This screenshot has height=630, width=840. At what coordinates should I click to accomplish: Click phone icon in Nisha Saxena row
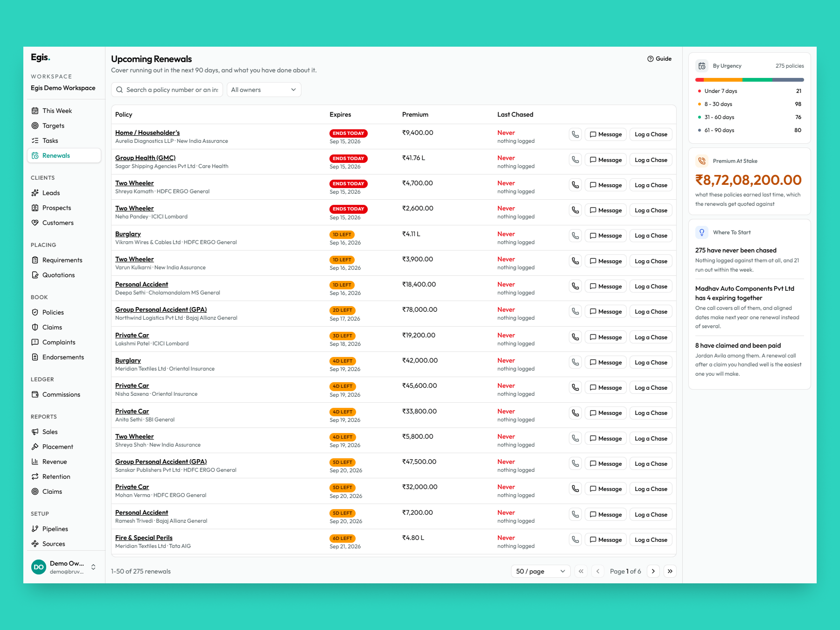tap(575, 387)
